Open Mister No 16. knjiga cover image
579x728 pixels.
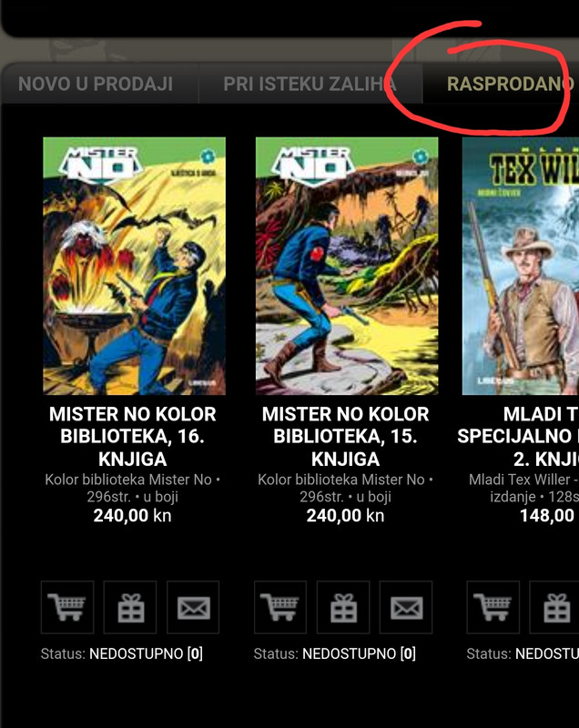pyautogui.click(x=134, y=266)
